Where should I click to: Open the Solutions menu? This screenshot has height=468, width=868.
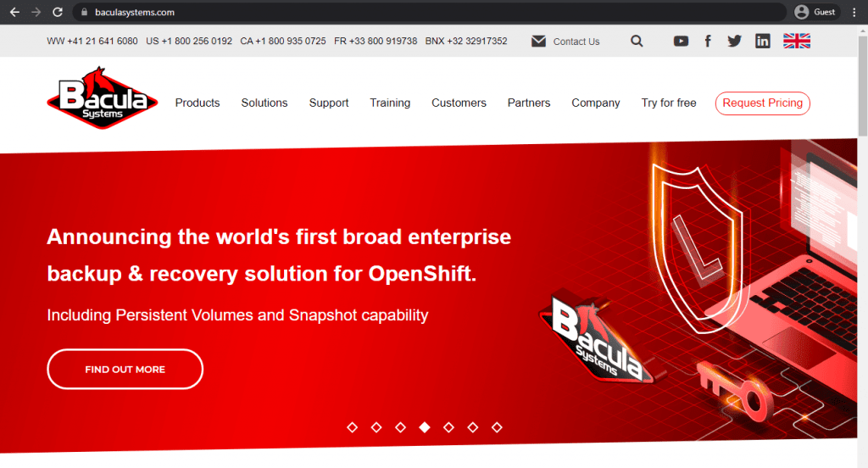[264, 103]
